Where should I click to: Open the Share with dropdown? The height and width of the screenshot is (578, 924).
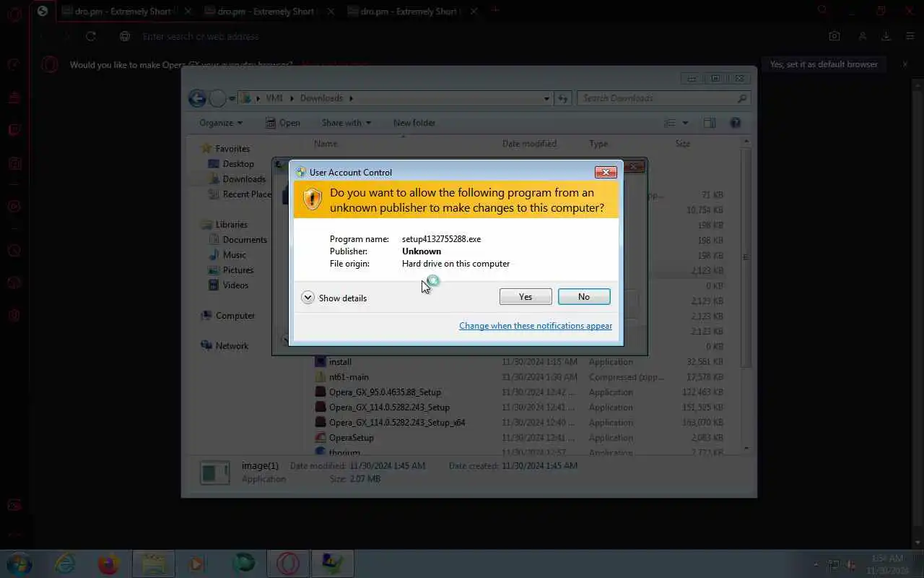click(x=346, y=123)
